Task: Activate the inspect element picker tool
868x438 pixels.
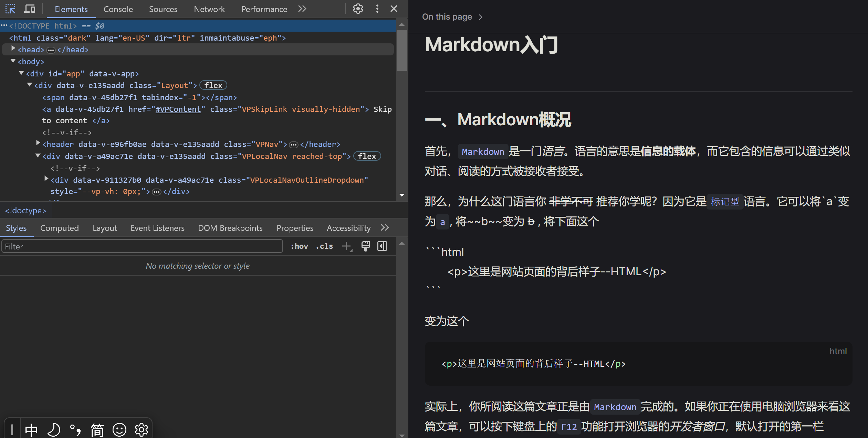Action: tap(10, 9)
